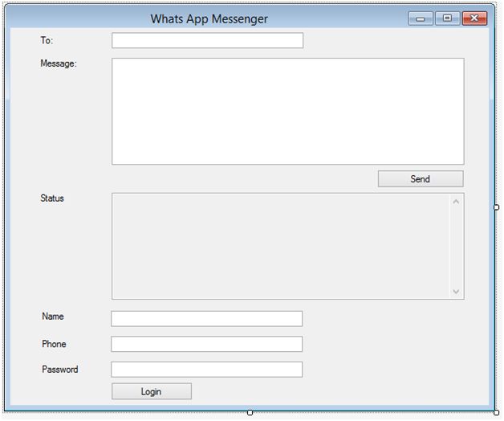Click the To recipient input field
The width and height of the screenshot is (504, 421).
point(207,40)
